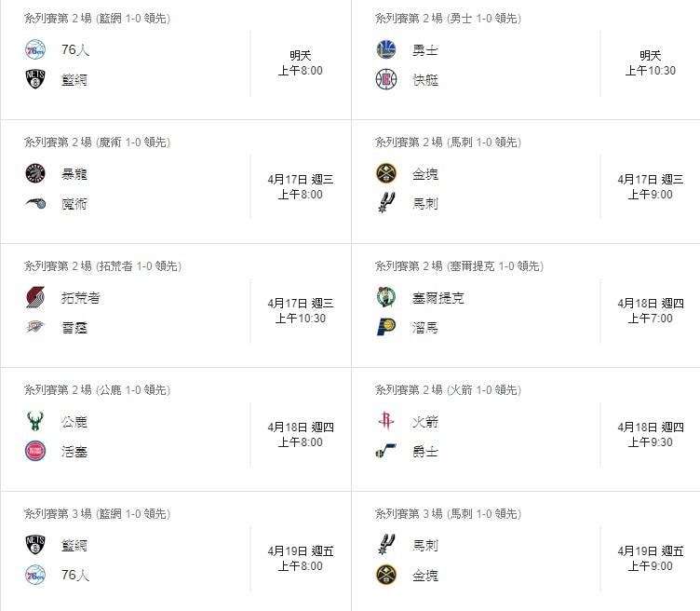Click the Utah Jazz logo
The height and width of the screenshot is (611, 700).
point(385,452)
